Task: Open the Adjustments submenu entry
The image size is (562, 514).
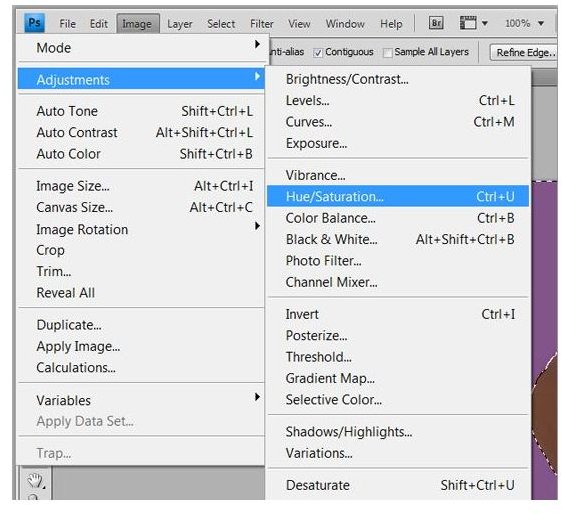Action: [142, 79]
